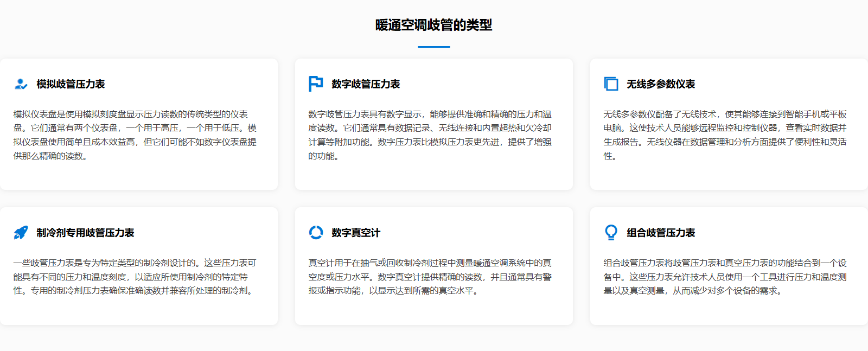The image size is (868, 351).
Task: Click the paragraph starting with 一些歧管压力表
Action: click(135, 277)
